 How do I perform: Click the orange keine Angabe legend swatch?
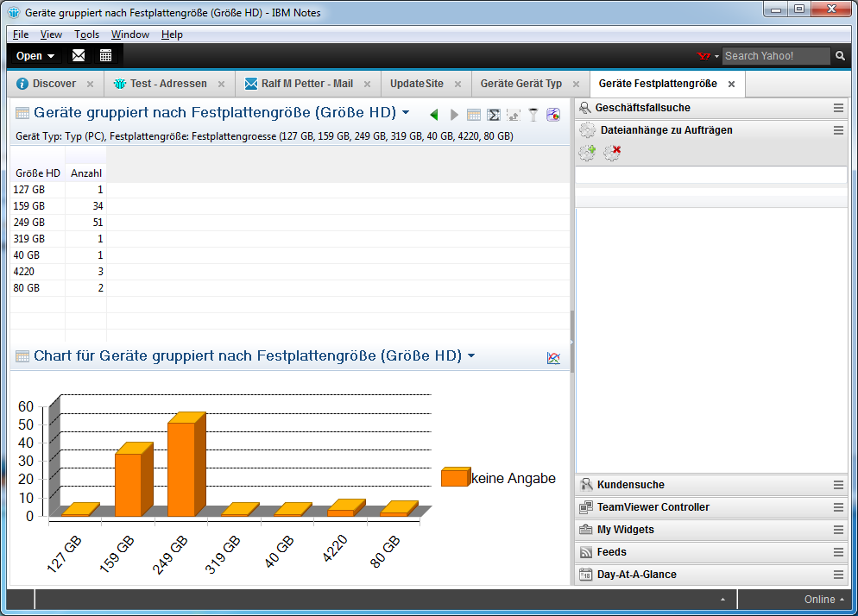click(x=454, y=478)
